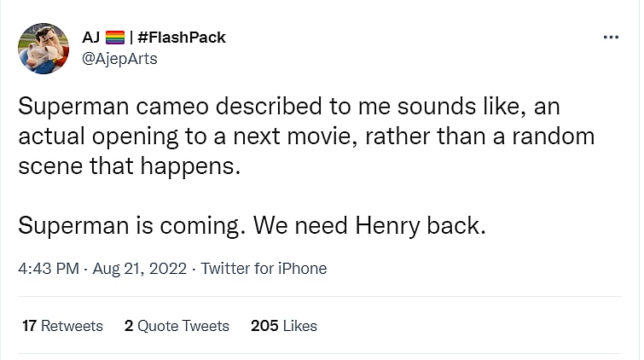Click the rainbow flag emoji in name

[x=115, y=38]
